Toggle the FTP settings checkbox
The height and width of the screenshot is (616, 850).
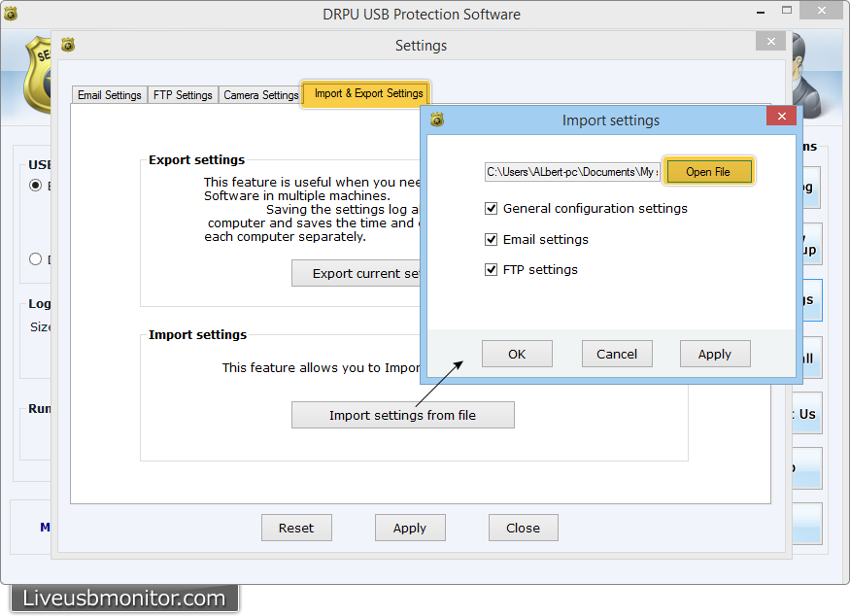click(492, 269)
